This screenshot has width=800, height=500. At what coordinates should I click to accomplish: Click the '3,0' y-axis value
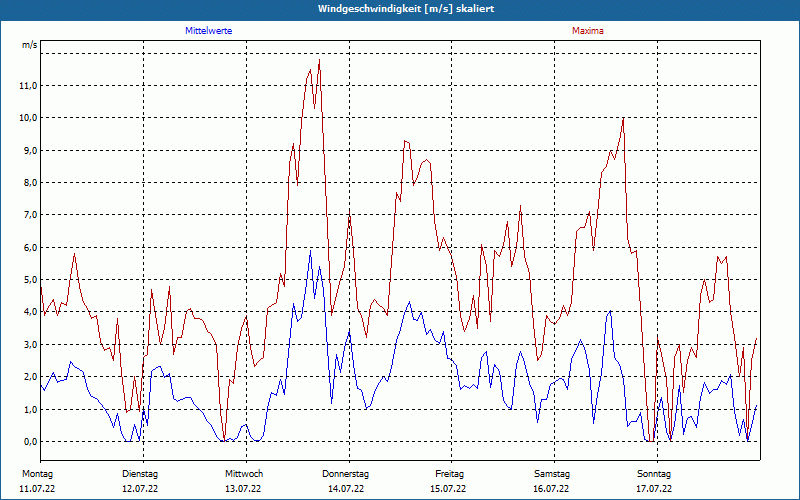30,344
